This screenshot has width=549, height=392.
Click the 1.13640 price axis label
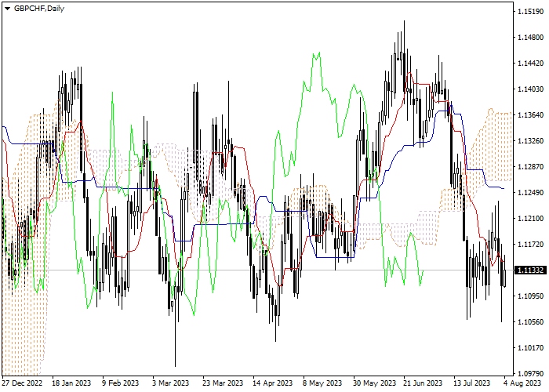530,115
